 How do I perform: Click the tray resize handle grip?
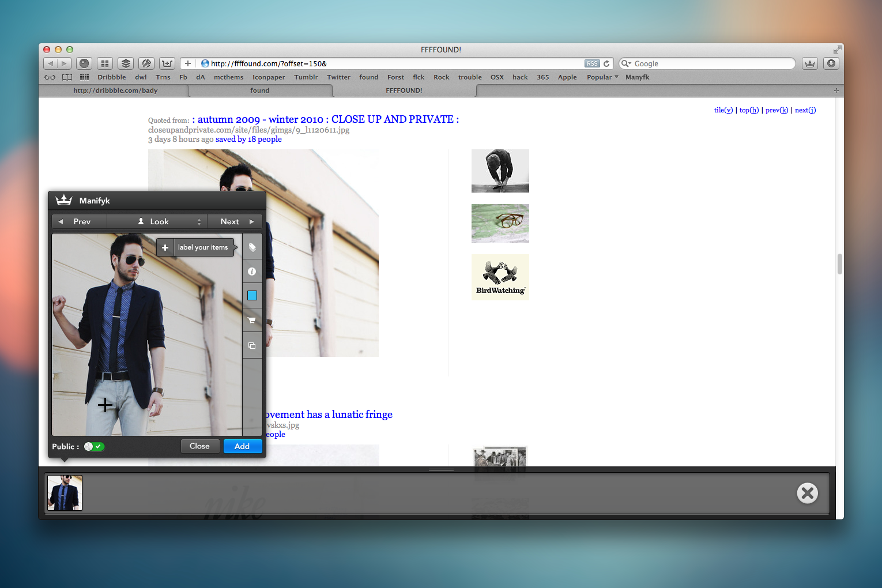click(442, 470)
